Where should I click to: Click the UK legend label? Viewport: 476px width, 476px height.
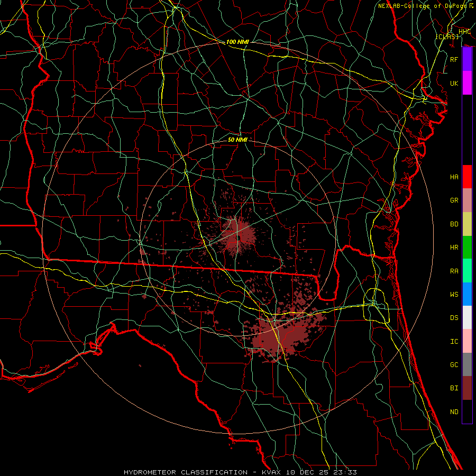[454, 83]
